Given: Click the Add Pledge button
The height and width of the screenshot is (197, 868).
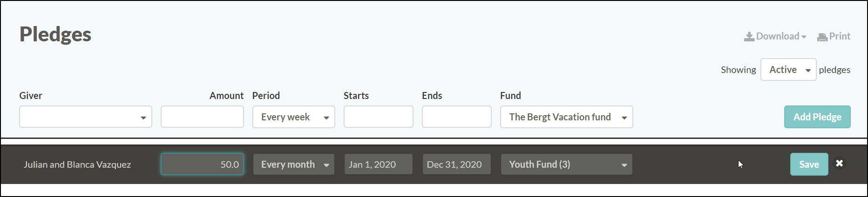Looking at the screenshot, I should (817, 117).
